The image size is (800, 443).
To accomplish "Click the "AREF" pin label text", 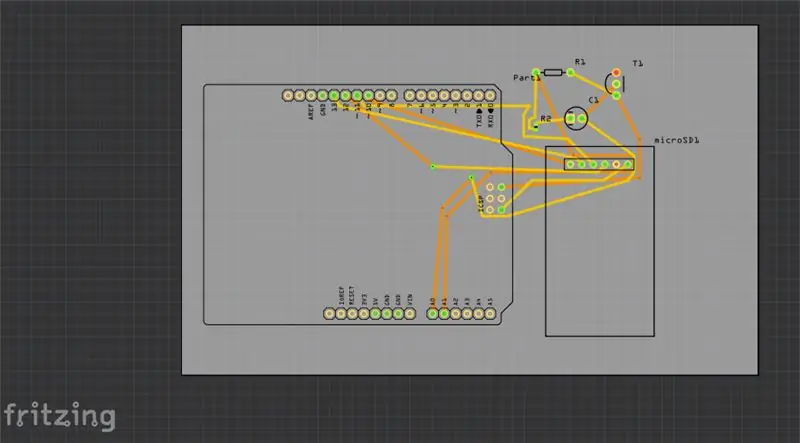I will 311,112.
